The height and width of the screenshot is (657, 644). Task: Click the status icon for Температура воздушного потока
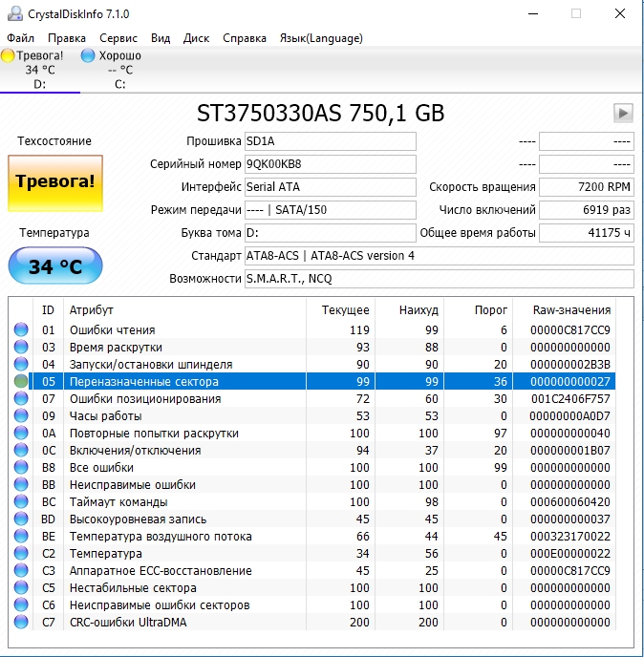21,536
